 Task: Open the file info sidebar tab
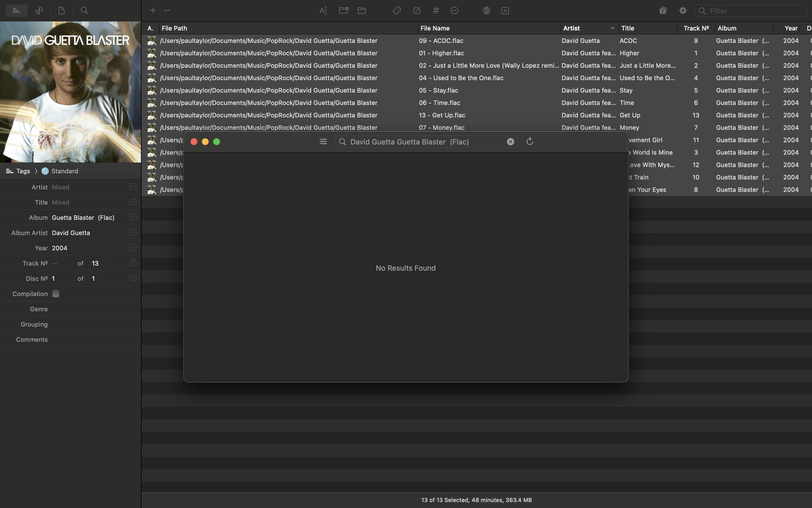click(x=61, y=10)
